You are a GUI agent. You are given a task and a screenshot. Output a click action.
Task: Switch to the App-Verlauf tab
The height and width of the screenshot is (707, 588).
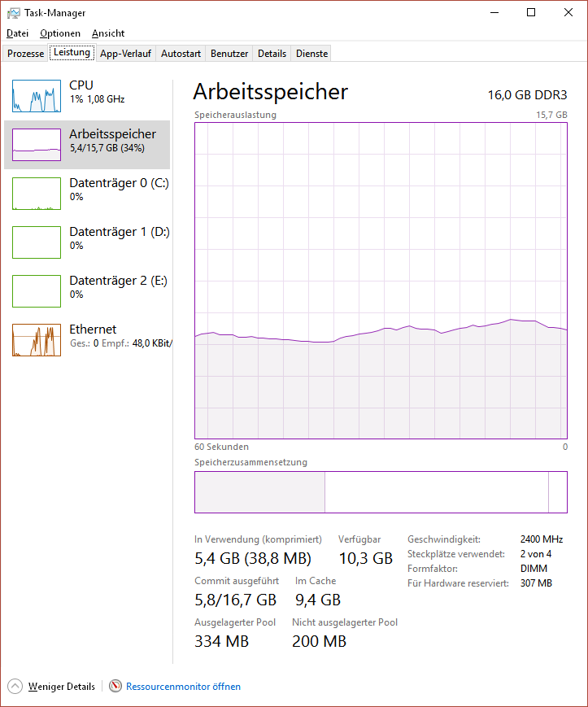125,53
